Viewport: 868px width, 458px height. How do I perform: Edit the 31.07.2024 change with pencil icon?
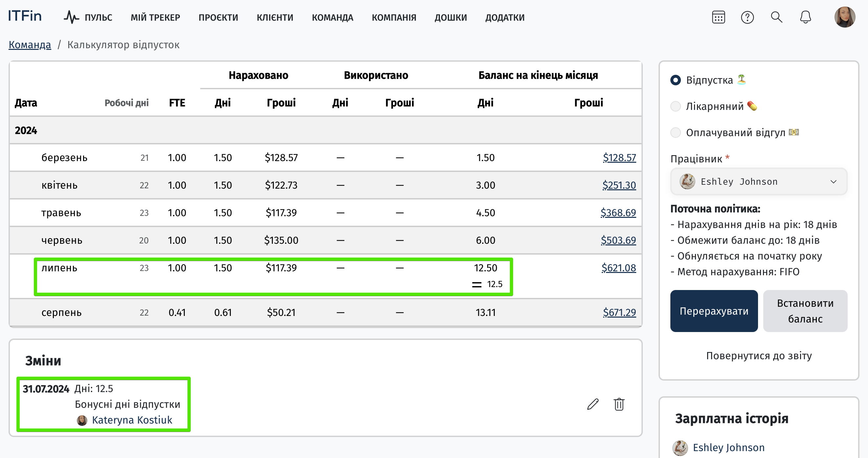click(x=593, y=404)
